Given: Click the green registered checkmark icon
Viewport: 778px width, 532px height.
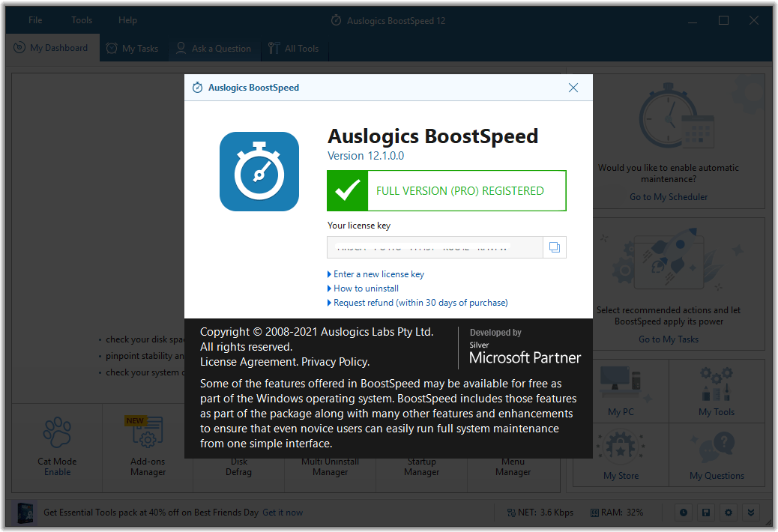Looking at the screenshot, I should tap(347, 191).
